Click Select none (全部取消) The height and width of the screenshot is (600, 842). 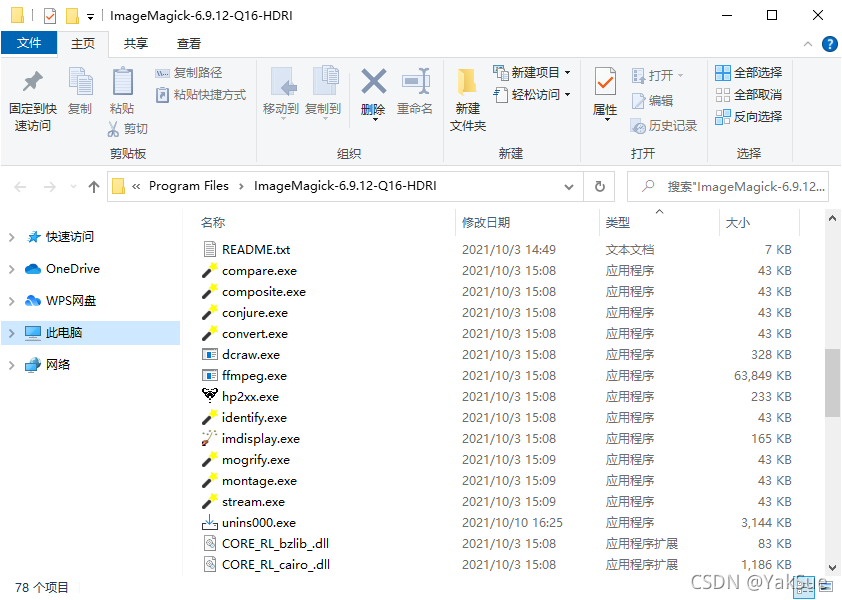coord(749,95)
